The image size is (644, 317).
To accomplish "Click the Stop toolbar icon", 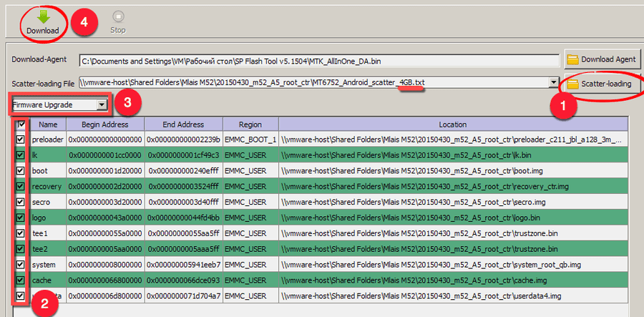I will click(x=118, y=16).
